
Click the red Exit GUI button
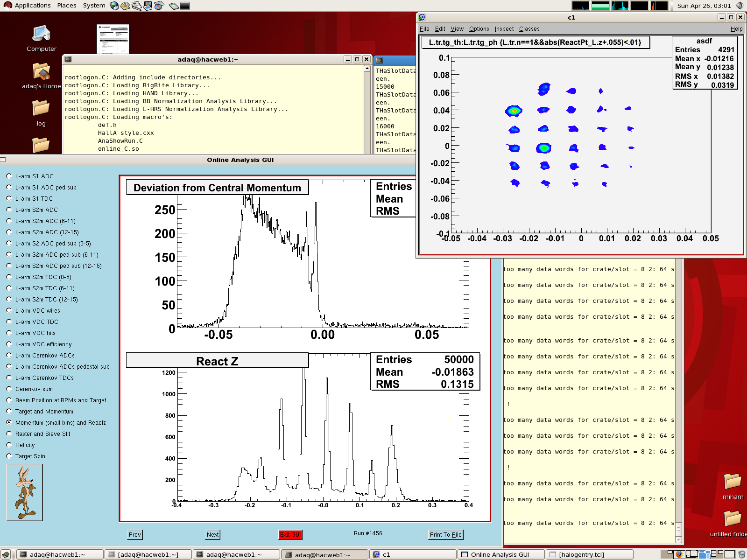click(x=290, y=535)
